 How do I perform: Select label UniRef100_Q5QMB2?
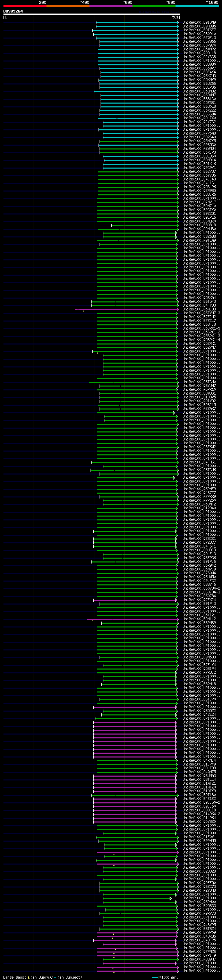[x=199, y=91]
